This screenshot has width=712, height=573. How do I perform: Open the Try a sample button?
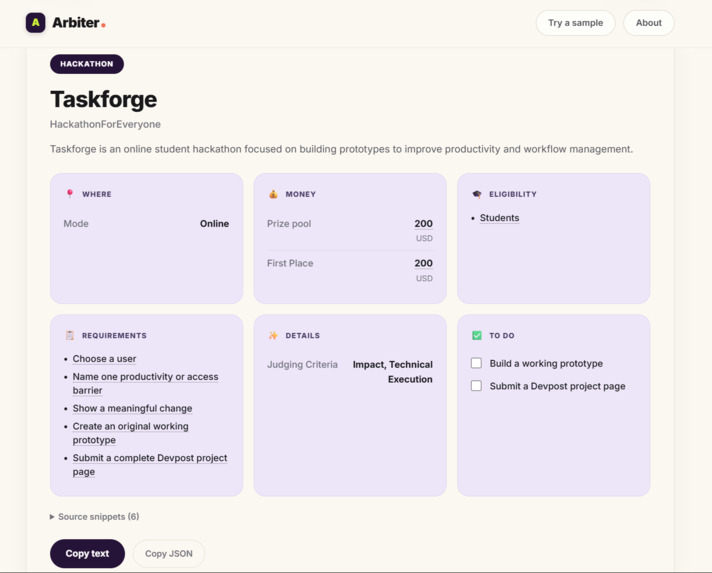pos(575,23)
